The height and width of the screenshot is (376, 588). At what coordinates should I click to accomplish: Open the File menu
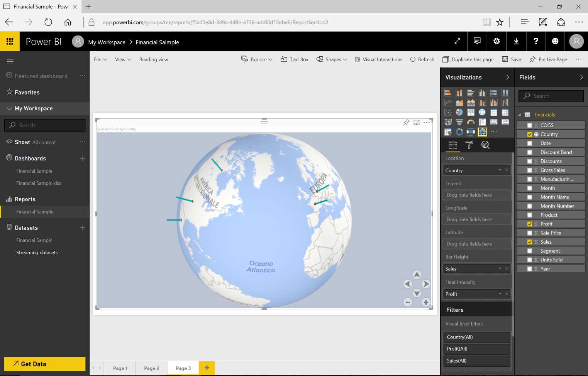[x=100, y=59]
